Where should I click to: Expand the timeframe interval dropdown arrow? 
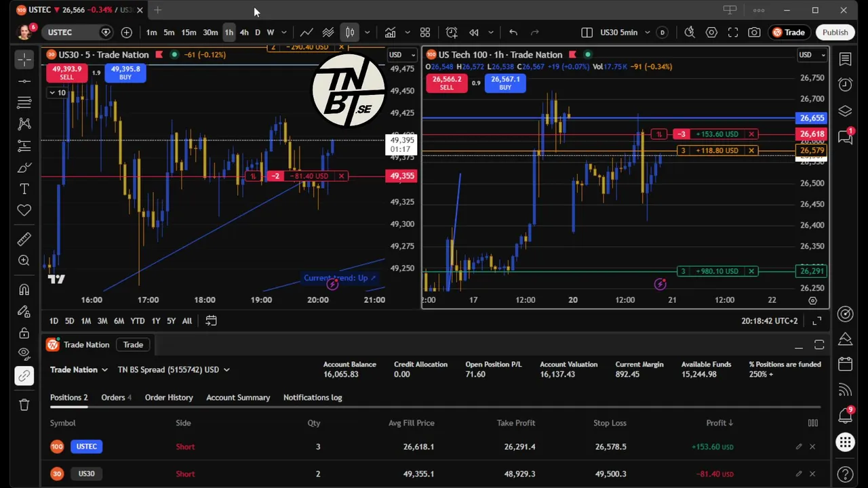point(283,33)
